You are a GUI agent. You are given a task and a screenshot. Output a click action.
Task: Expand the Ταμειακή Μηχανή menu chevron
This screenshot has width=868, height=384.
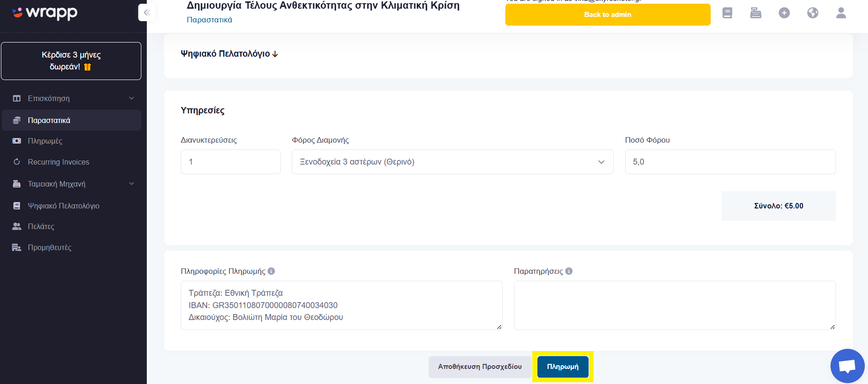click(132, 184)
